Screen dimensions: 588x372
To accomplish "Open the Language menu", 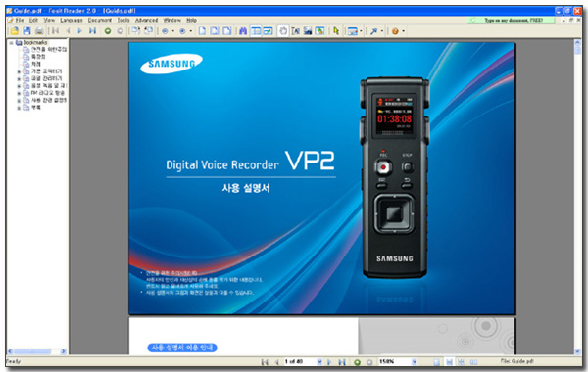I will [x=72, y=20].
